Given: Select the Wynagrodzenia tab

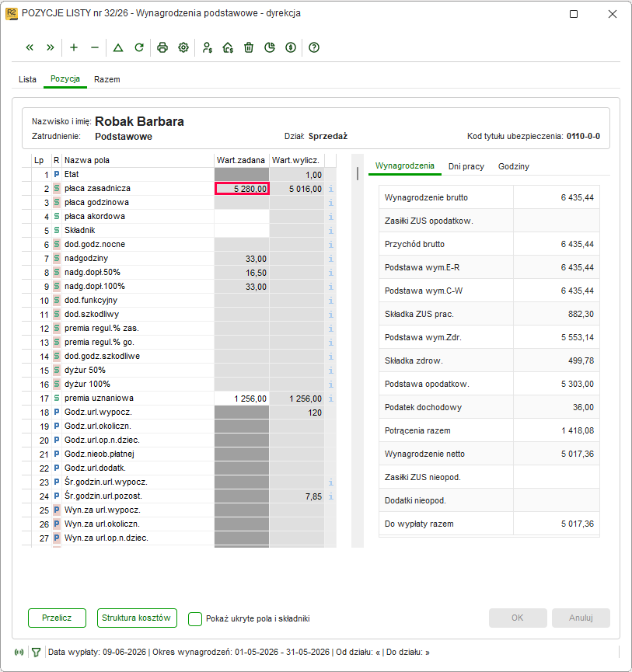Looking at the screenshot, I should pos(405,165).
